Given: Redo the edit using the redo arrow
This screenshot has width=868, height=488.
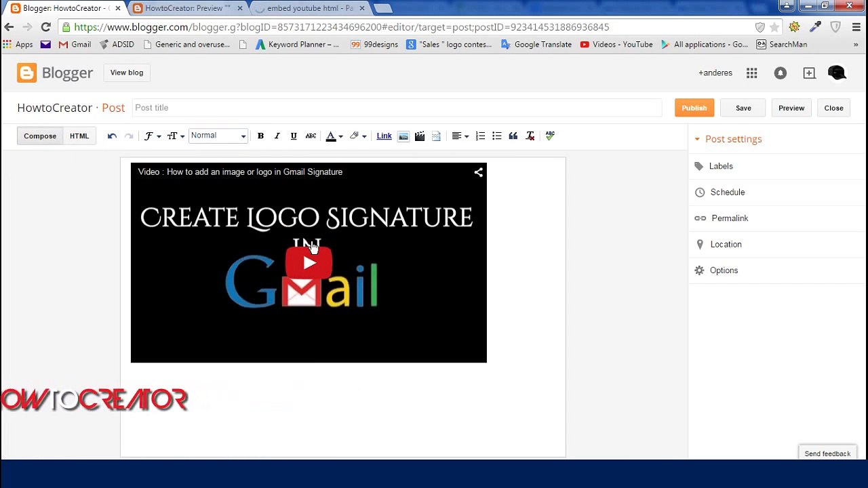Looking at the screenshot, I should point(129,136).
